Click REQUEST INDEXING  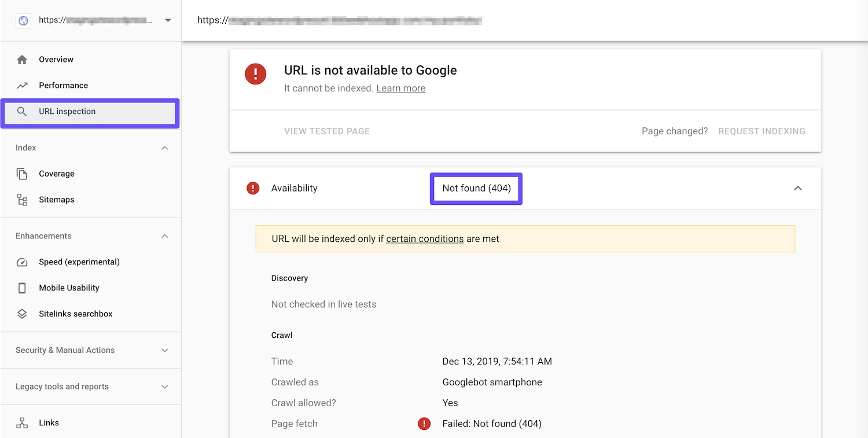click(x=762, y=131)
